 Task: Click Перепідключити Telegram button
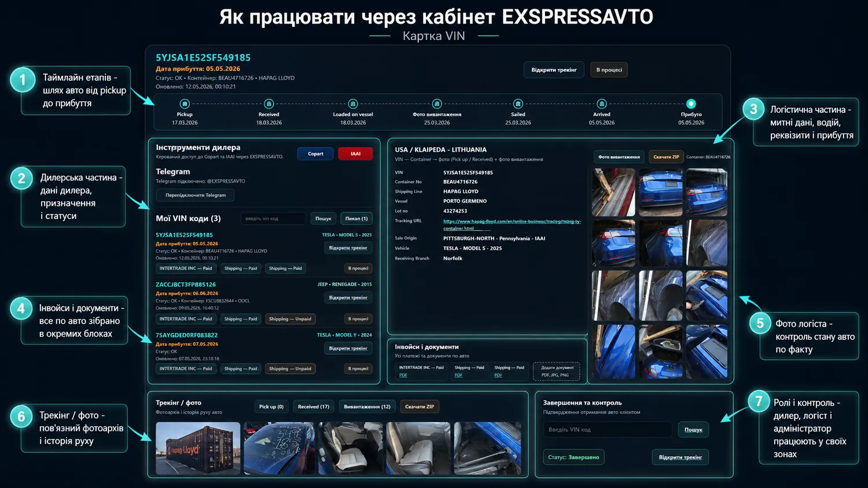coord(196,195)
